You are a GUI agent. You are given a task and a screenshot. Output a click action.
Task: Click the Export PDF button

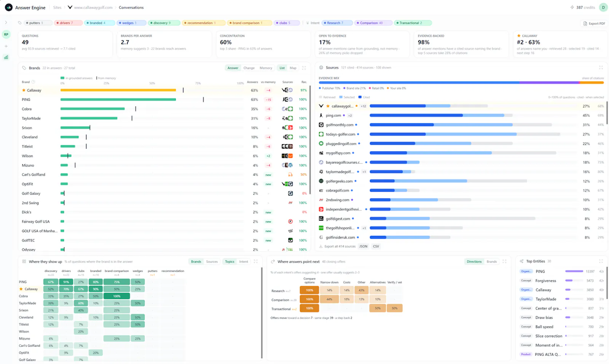pos(594,24)
